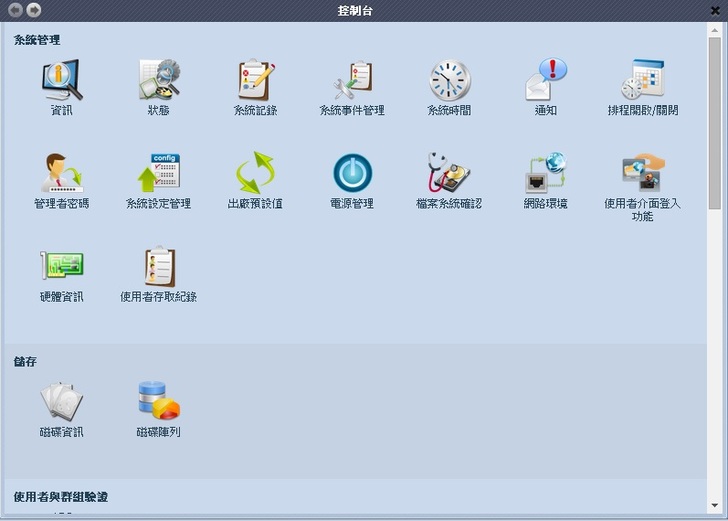Click the scrollbar down arrow
This screenshot has height=521, width=728.
[715, 505]
